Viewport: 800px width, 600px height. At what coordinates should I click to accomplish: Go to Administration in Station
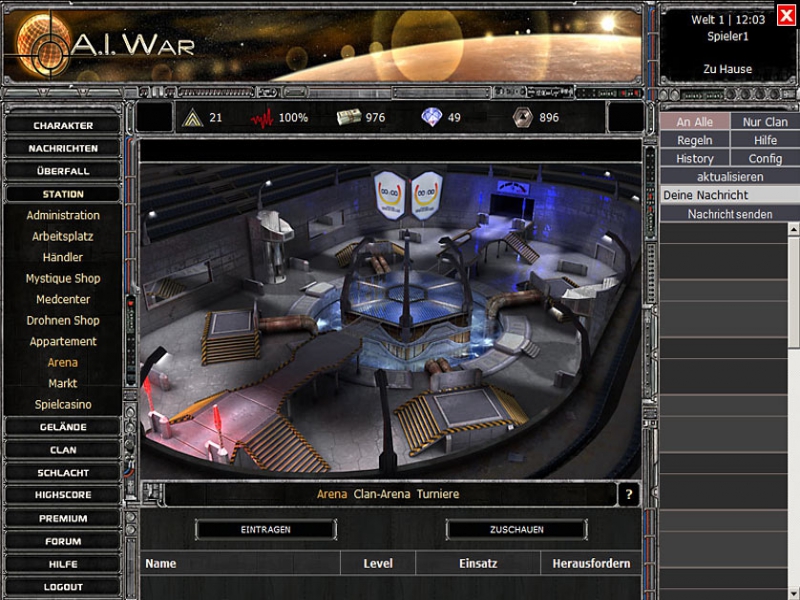[x=63, y=215]
